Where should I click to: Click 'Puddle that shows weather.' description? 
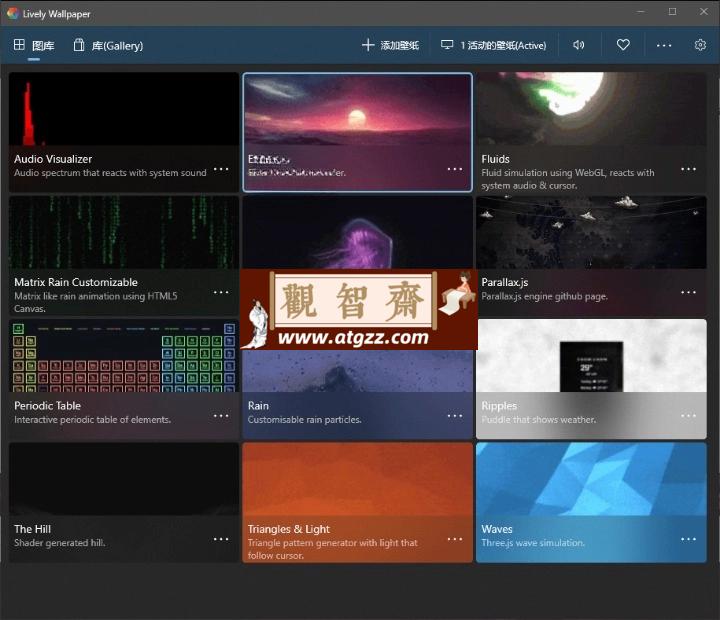tap(539, 419)
